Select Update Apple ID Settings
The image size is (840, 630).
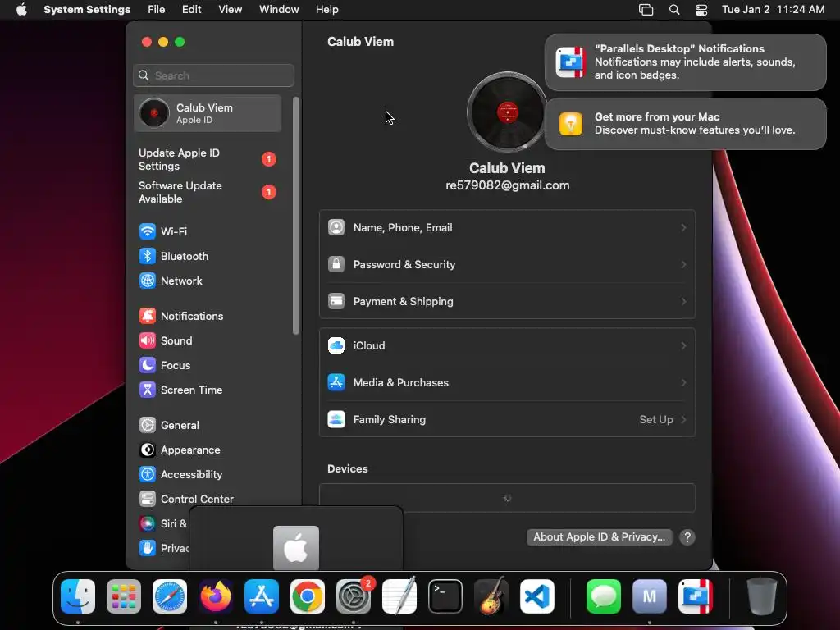pos(207,160)
